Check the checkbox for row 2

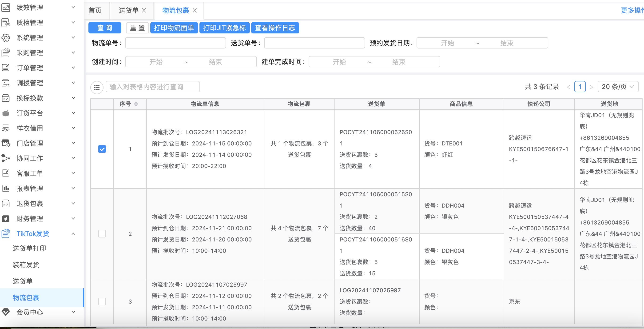pyautogui.click(x=102, y=234)
